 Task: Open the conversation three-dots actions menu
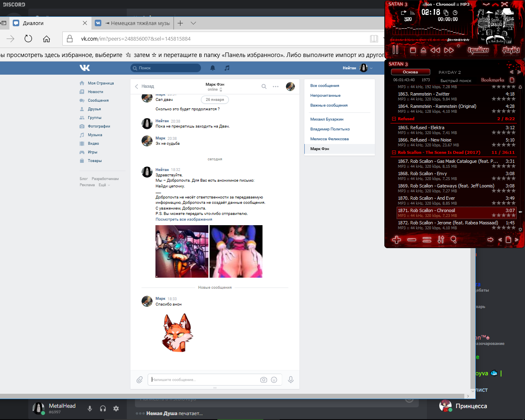[x=276, y=87]
